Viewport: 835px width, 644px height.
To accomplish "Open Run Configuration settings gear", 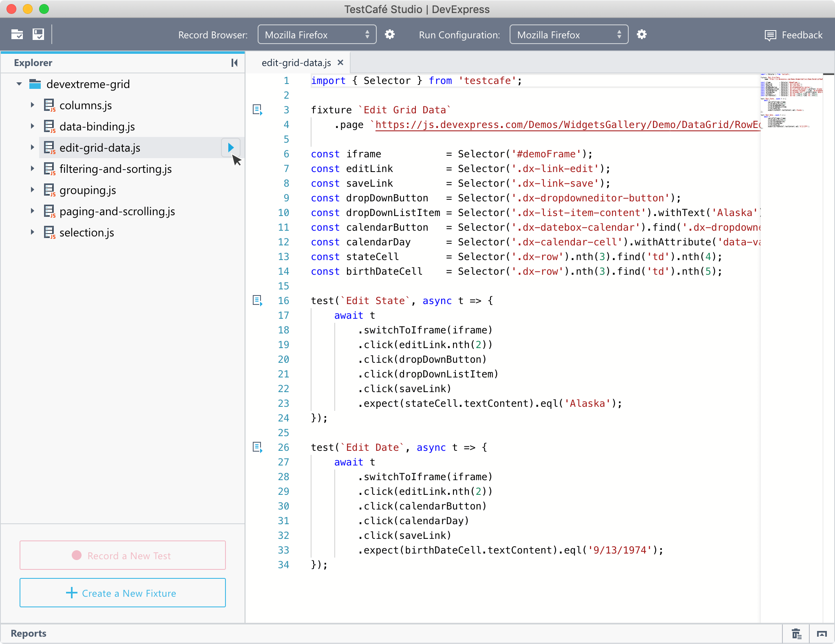I will click(642, 35).
